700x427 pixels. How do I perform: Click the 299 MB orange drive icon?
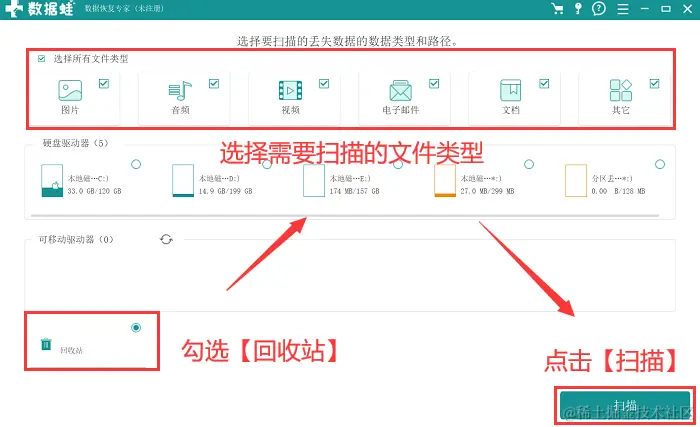445,180
